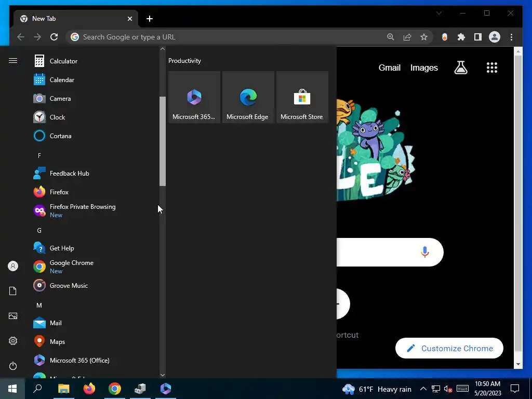Open Documents from Start sidebar
Viewport: 532px width, 399px height.
(13, 291)
